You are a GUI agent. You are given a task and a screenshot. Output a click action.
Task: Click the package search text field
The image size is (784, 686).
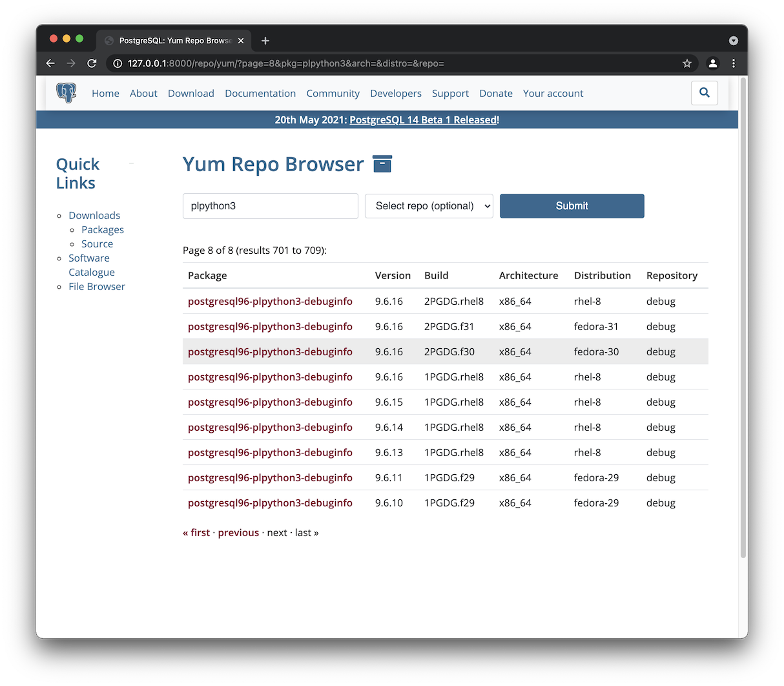[x=270, y=206]
